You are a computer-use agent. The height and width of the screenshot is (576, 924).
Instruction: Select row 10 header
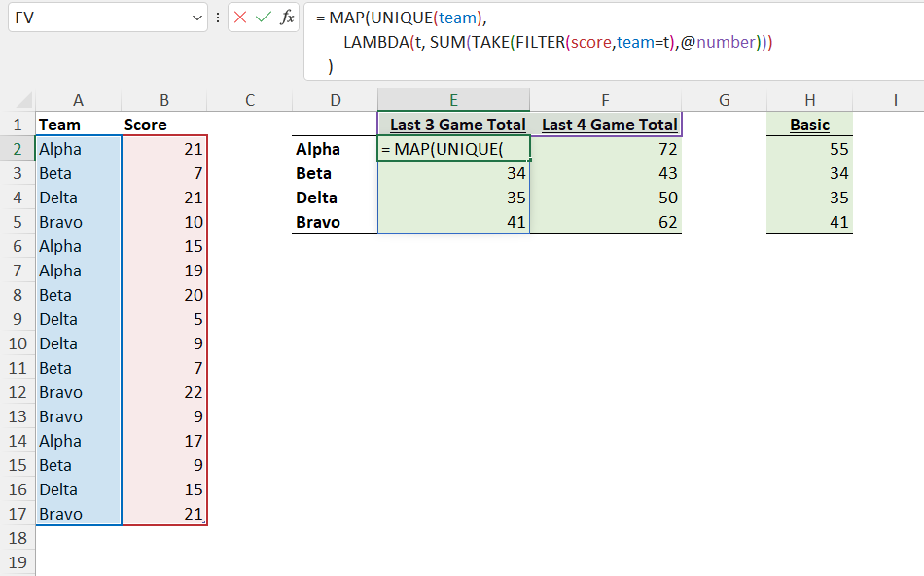(18, 343)
